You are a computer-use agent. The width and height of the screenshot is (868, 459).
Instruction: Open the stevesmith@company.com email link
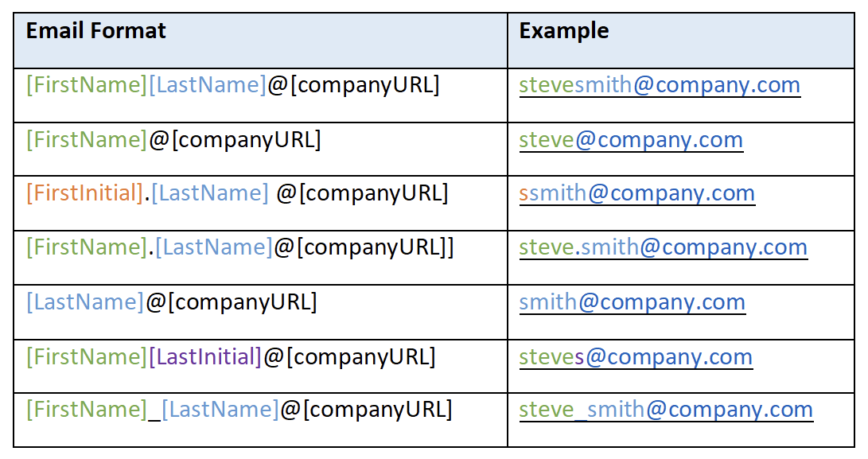click(660, 85)
